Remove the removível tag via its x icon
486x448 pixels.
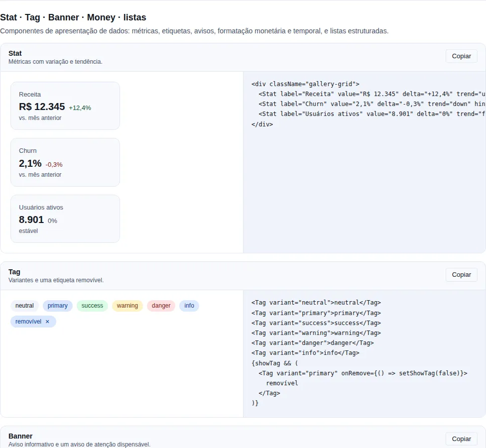pos(47,322)
